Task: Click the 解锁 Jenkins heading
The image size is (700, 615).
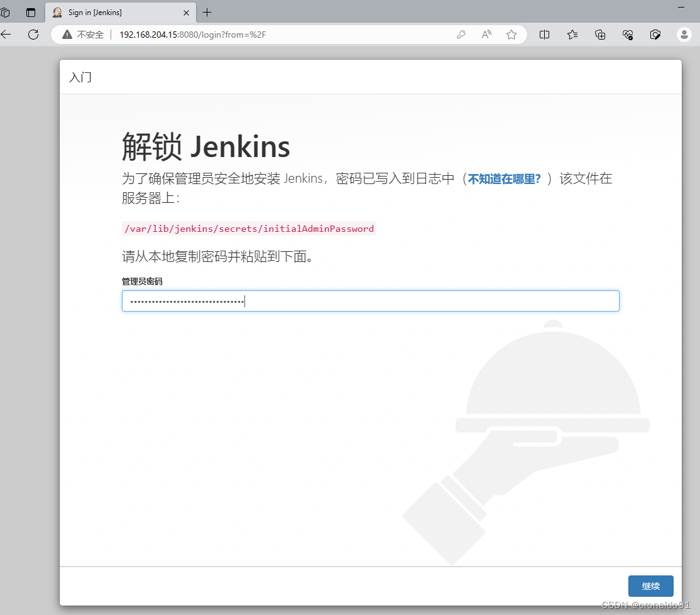Action: [206, 146]
